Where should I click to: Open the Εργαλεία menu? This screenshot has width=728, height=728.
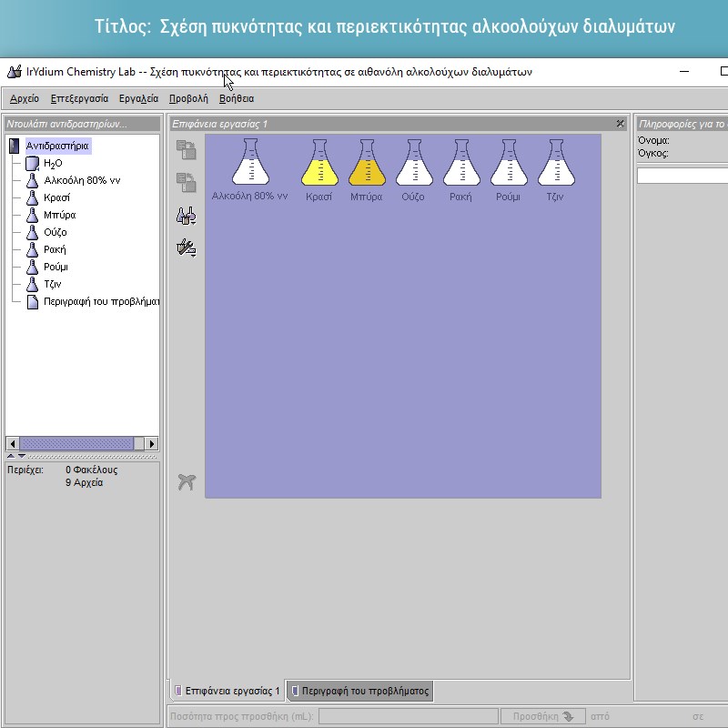coord(138,98)
